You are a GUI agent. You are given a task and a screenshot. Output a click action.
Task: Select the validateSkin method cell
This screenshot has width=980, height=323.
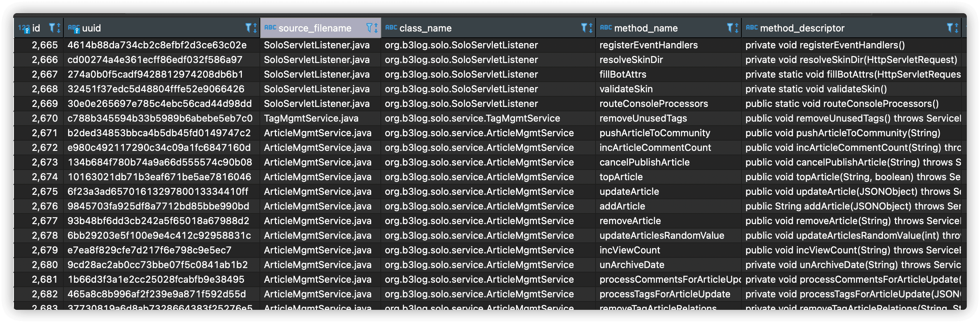(x=668, y=89)
